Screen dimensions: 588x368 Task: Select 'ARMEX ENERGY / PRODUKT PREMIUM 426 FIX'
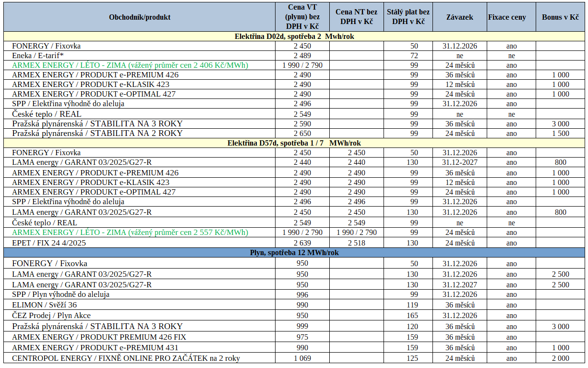(x=99, y=337)
